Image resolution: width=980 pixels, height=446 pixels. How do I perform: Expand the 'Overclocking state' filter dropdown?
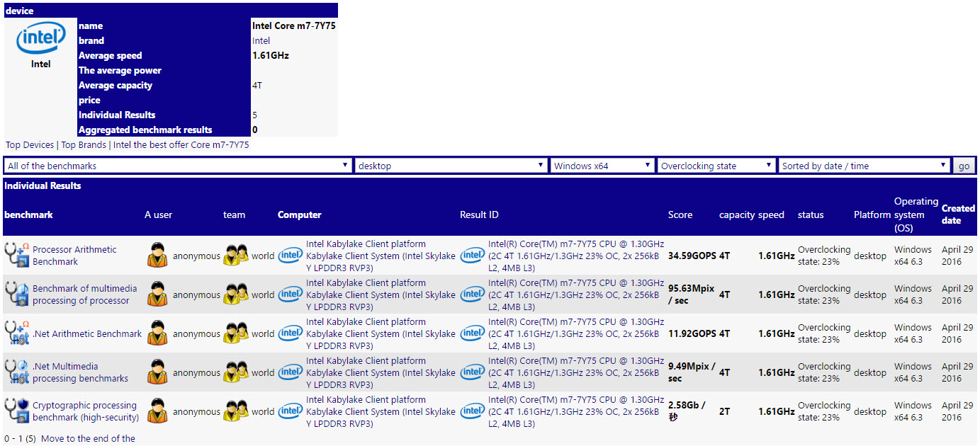(716, 166)
